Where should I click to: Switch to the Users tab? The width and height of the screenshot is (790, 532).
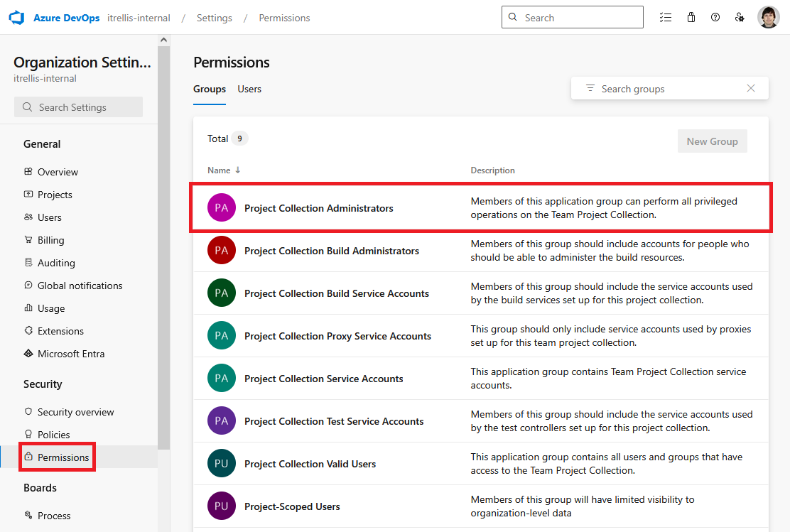point(249,89)
